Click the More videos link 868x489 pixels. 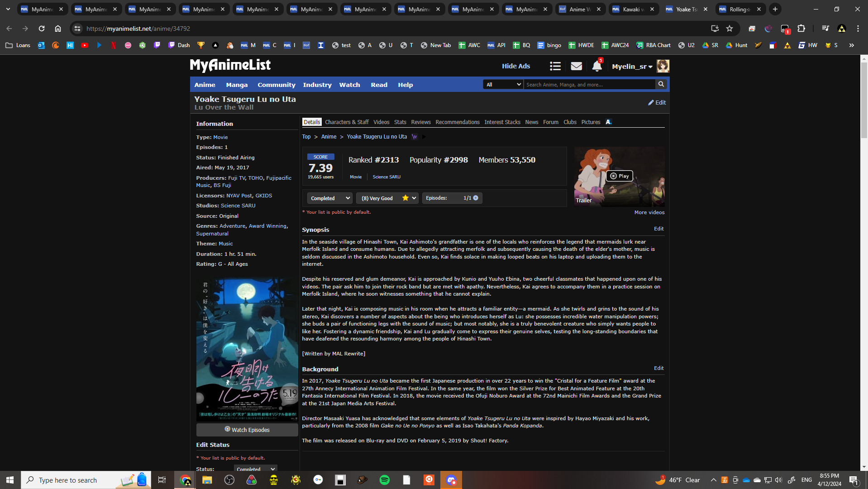[649, 212]
